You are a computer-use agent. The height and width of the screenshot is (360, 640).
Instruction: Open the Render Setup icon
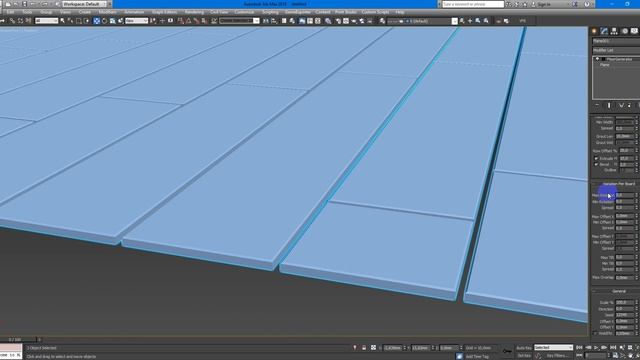point(338,21)
